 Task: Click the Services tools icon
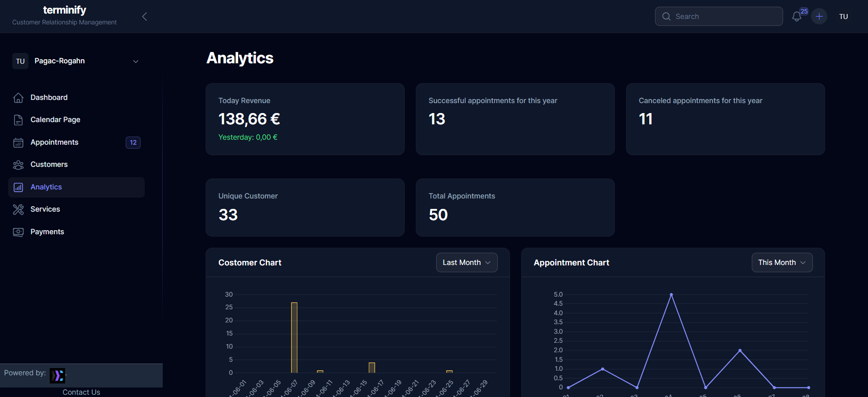[x=18, y=209]
